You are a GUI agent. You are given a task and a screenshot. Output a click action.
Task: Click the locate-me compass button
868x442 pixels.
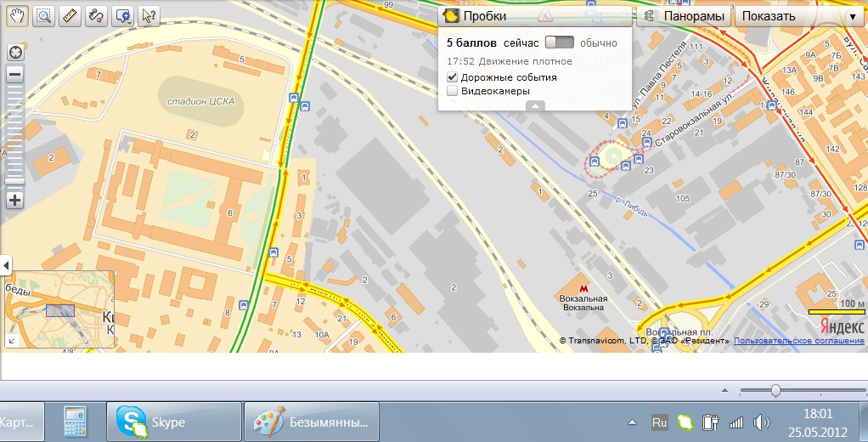[15, 53]
